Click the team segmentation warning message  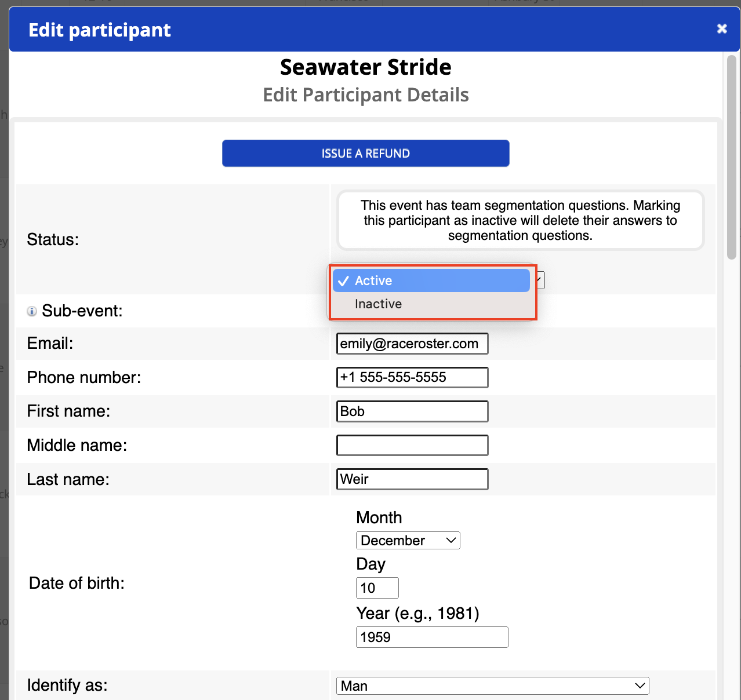[x=521, y=220]
